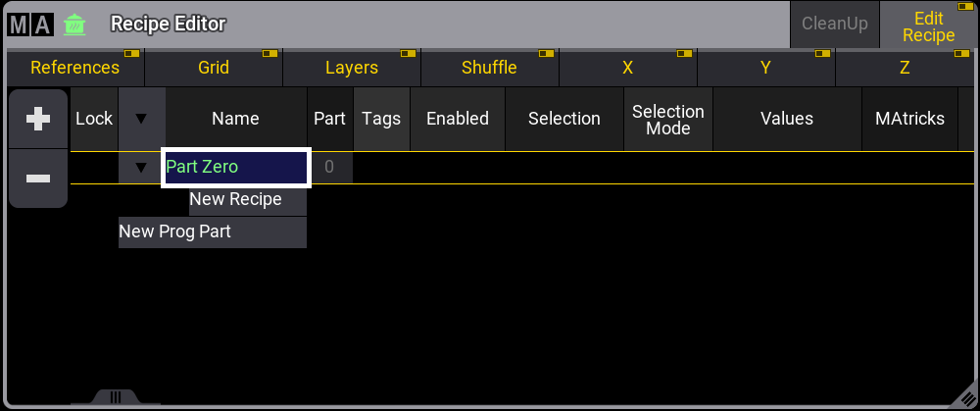Click the header collapse-all arrow
Screen dimensions: 980x411
point(141,119)
